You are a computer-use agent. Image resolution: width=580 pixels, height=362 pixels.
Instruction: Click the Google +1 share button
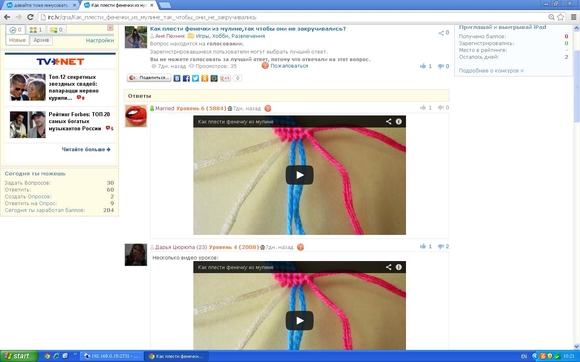[x=225, y=78]
